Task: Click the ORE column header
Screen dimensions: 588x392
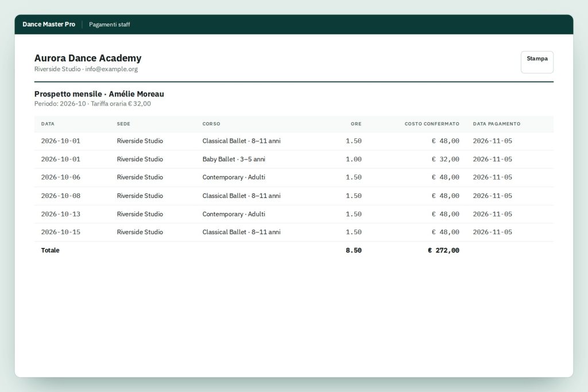Action: pos(356,123)
